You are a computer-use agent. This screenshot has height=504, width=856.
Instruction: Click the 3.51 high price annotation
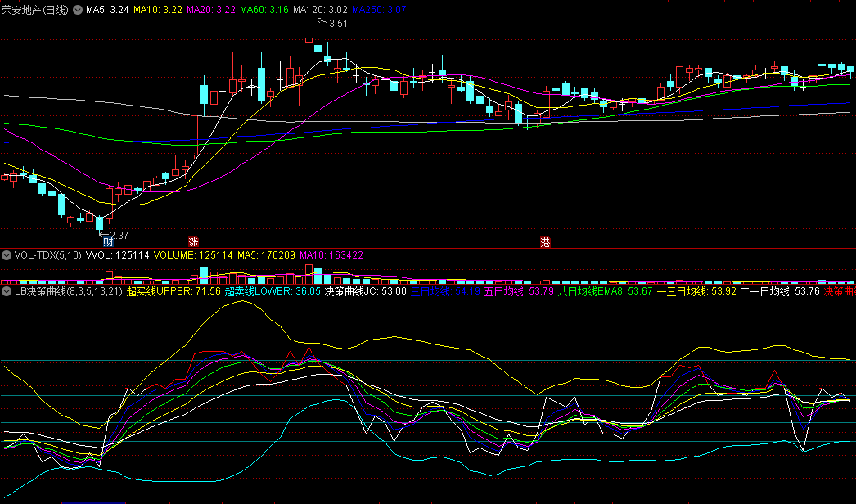(x=339, y=24)
